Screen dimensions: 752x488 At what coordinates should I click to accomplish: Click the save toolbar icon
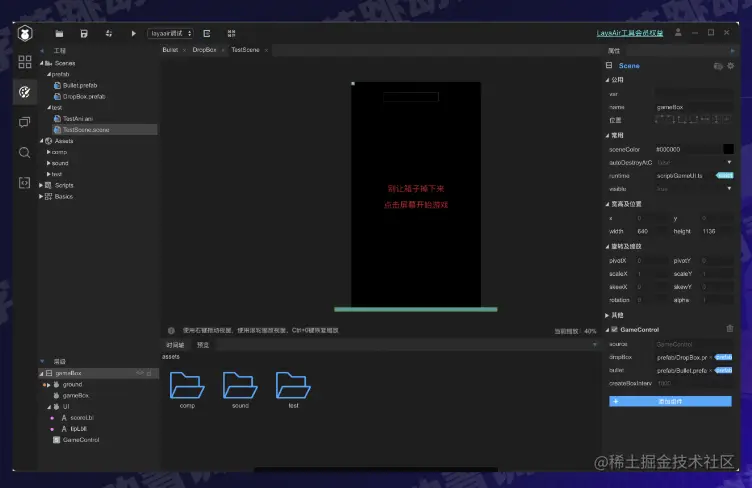pyautogui.click(x=84, y=34)
